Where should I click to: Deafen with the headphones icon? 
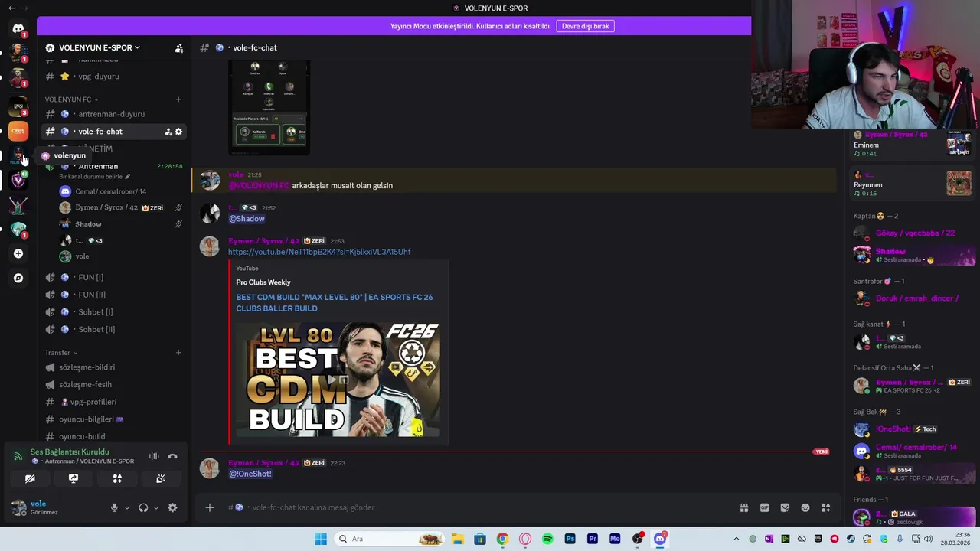pos(143,507)
